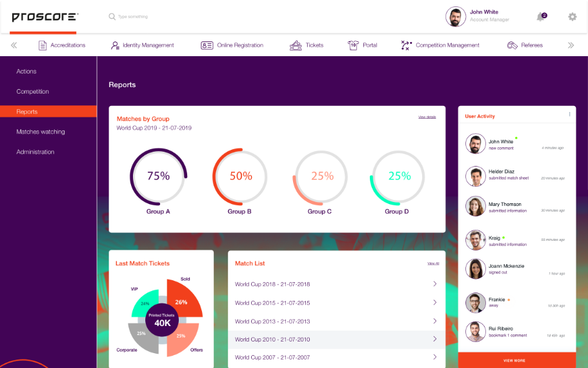
Task: Click the Sold 26% pie segment
Action: (x=185, y=299)
